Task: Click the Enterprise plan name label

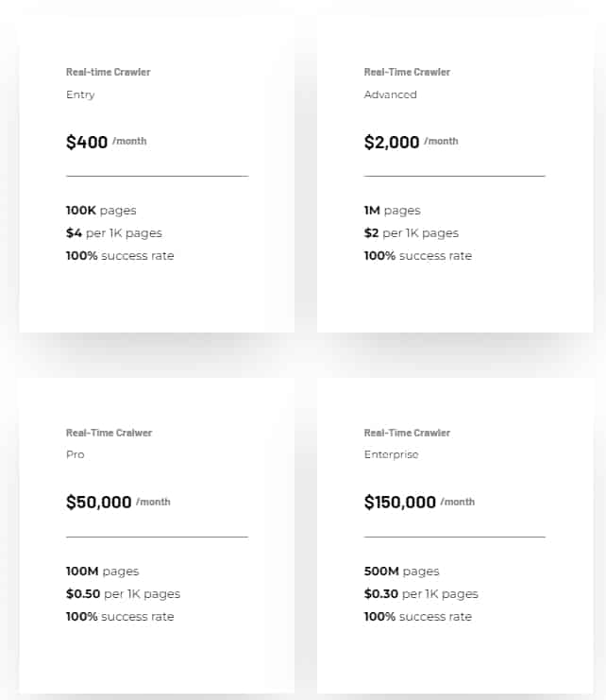Action: coord(391,454)
